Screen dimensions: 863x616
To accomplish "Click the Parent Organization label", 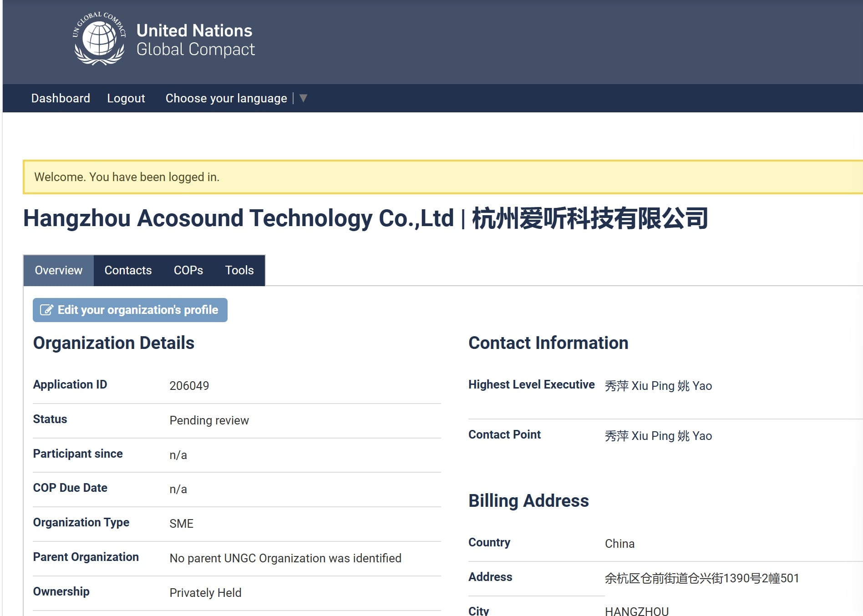I will tap(86, 557).
